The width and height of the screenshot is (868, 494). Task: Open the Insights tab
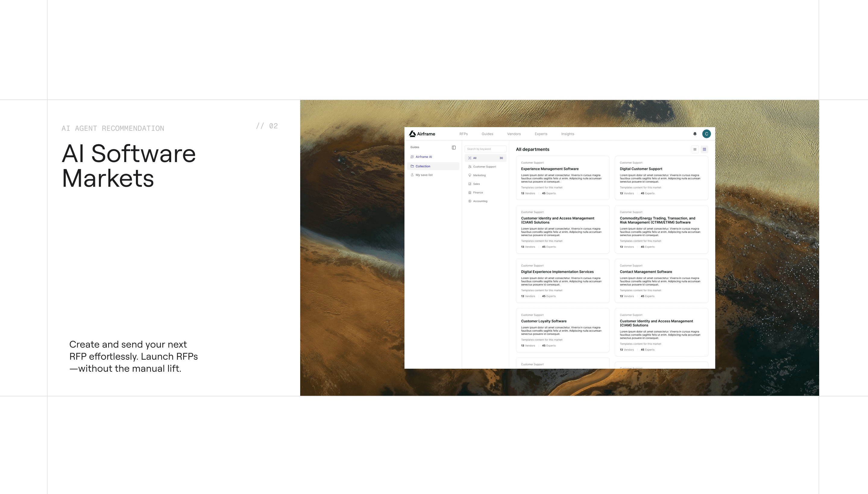click(568, 134)
